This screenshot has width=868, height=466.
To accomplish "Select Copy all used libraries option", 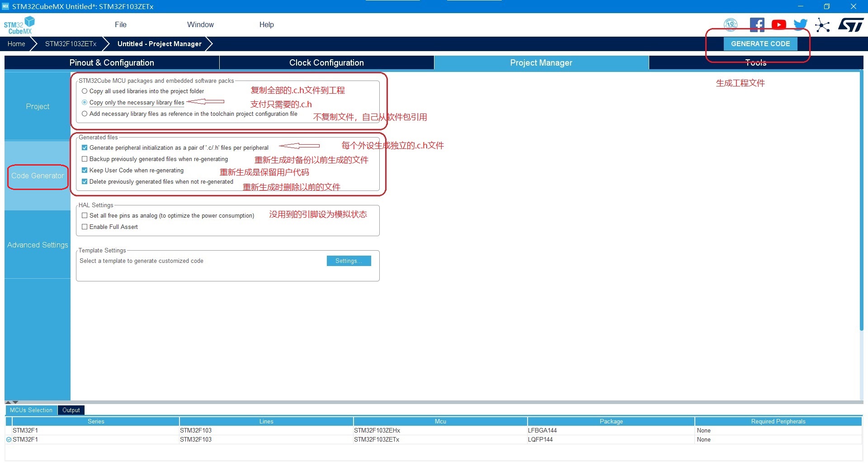I will click(x=85, y=91).
